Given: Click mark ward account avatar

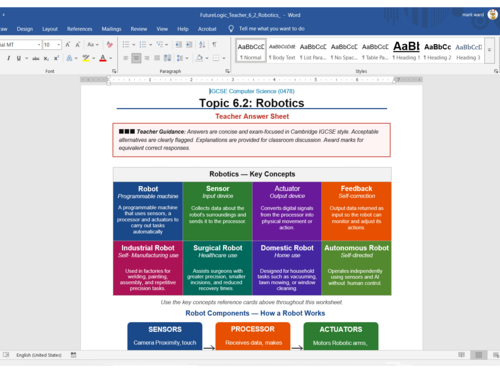Looking at the screenshot, I should (x=493, y=15).
